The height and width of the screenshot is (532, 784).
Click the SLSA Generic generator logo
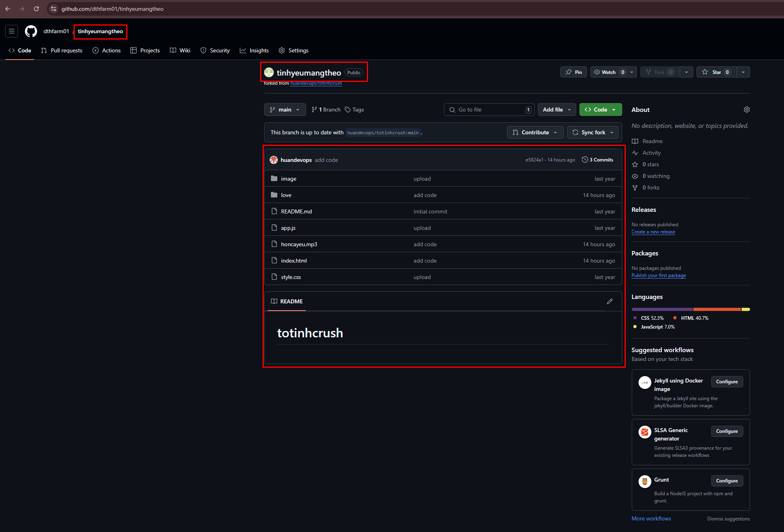point(645,432)
